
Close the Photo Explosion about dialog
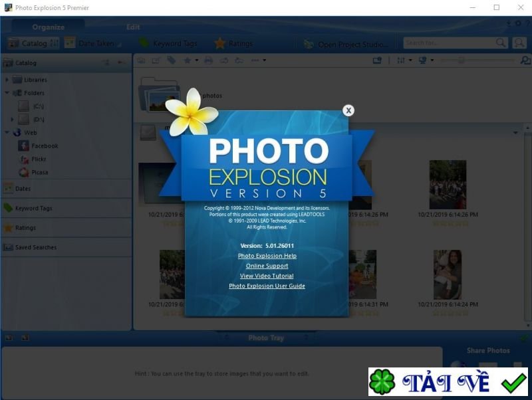click(x=348, y=110)
